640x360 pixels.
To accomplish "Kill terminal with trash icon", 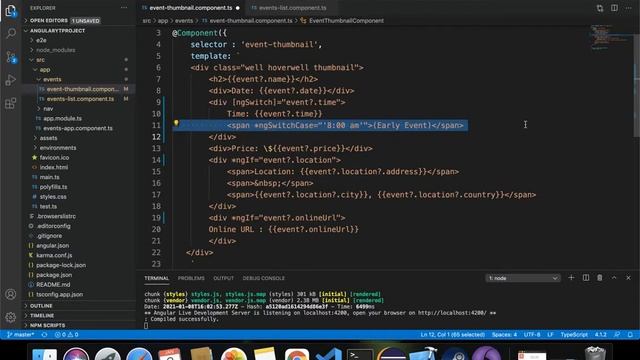I will click(600, 278).
